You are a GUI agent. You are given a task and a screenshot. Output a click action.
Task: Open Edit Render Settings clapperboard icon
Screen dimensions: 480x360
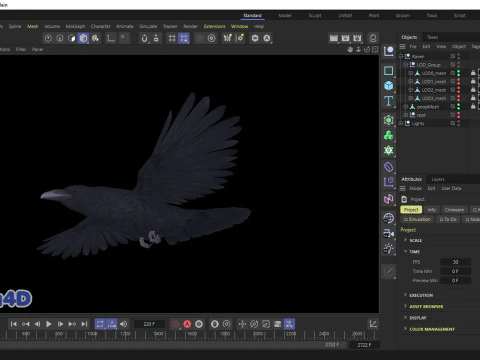(357, 38)
